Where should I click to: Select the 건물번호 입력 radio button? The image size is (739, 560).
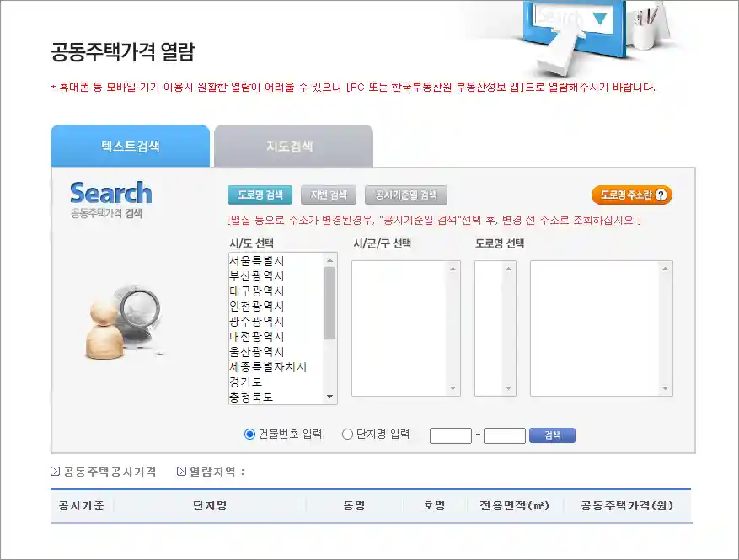tap(249, 435)
